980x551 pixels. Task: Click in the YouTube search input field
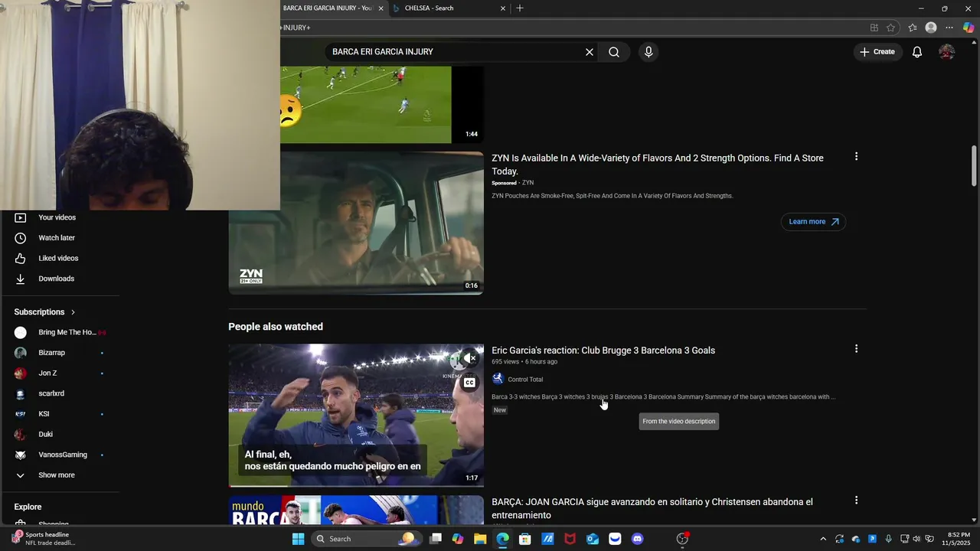[x=456, y=52]
